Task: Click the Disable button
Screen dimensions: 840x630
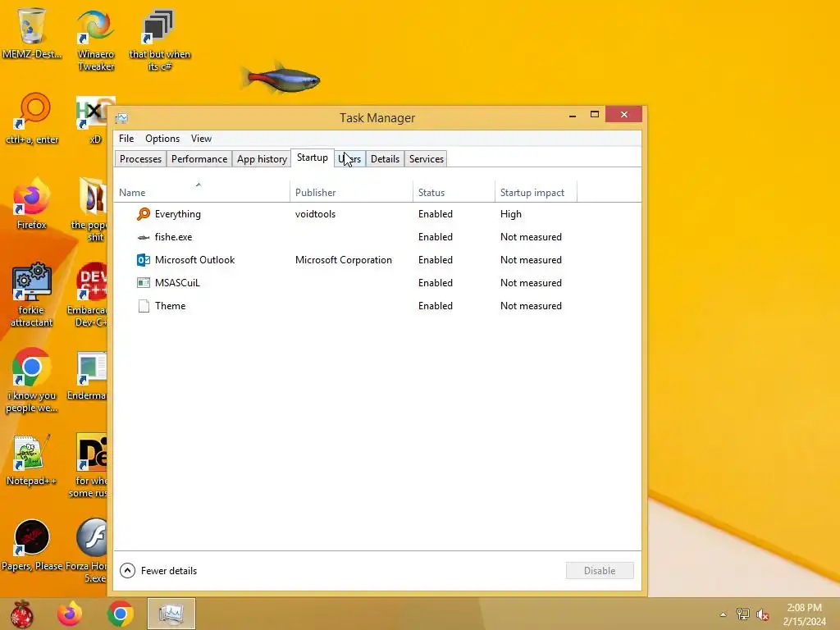Action: (600, 571)
